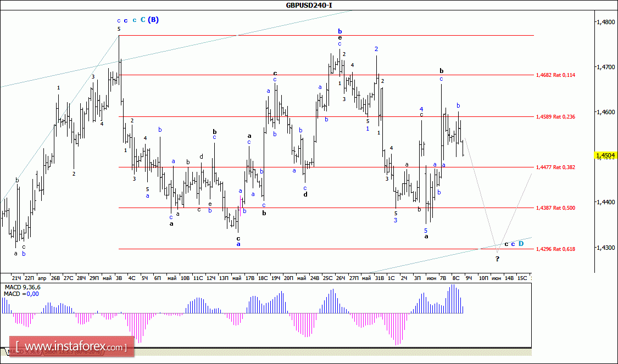
Task: Select the blue (B) wave label
Action: coord(153,20)
